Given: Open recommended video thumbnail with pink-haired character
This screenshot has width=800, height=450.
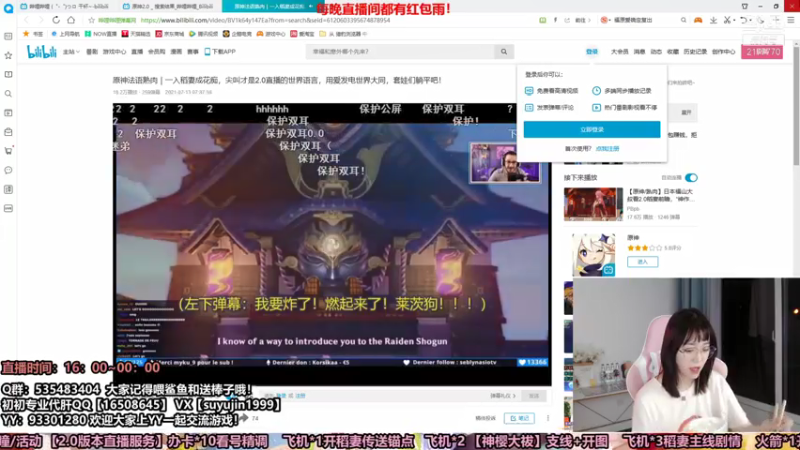Looking at the screenshot, I should [593, 204].
